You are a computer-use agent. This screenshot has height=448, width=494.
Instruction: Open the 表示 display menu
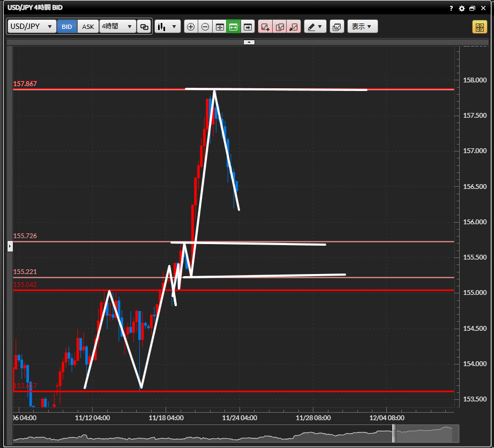coord(362,27)
